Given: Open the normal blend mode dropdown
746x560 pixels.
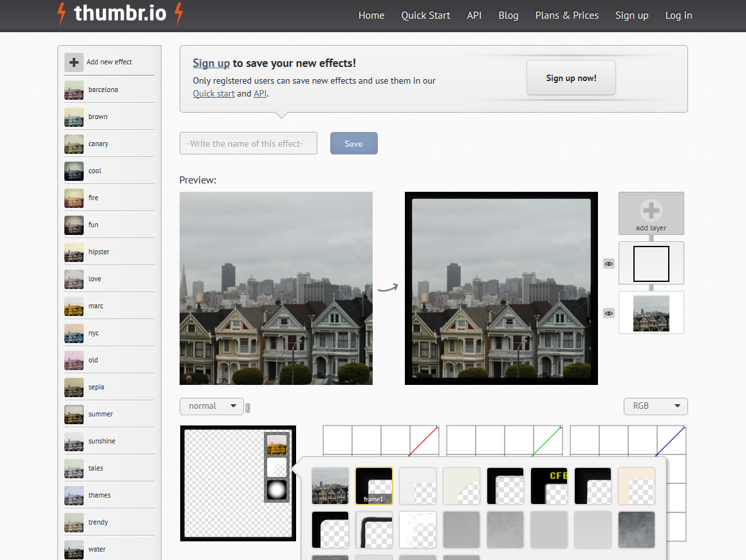Looking at the screenshot, I should 212,406.
